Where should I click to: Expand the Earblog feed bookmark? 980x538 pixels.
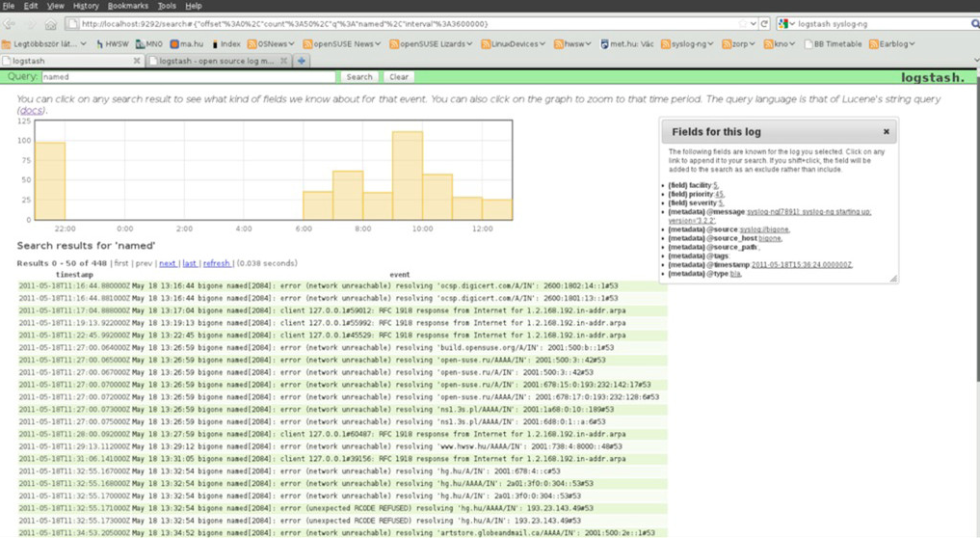tap(892, 43)
